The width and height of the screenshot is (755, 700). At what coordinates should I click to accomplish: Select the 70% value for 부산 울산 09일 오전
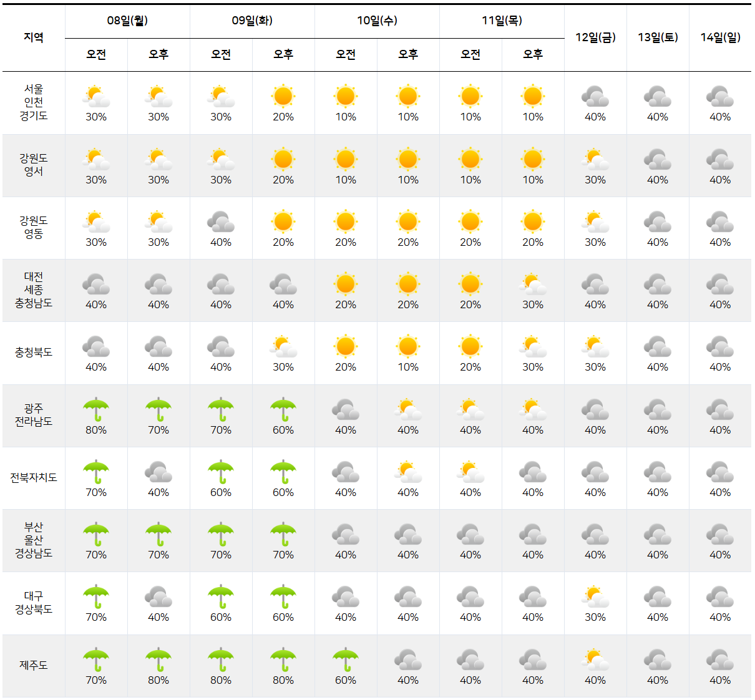[221, 555]
